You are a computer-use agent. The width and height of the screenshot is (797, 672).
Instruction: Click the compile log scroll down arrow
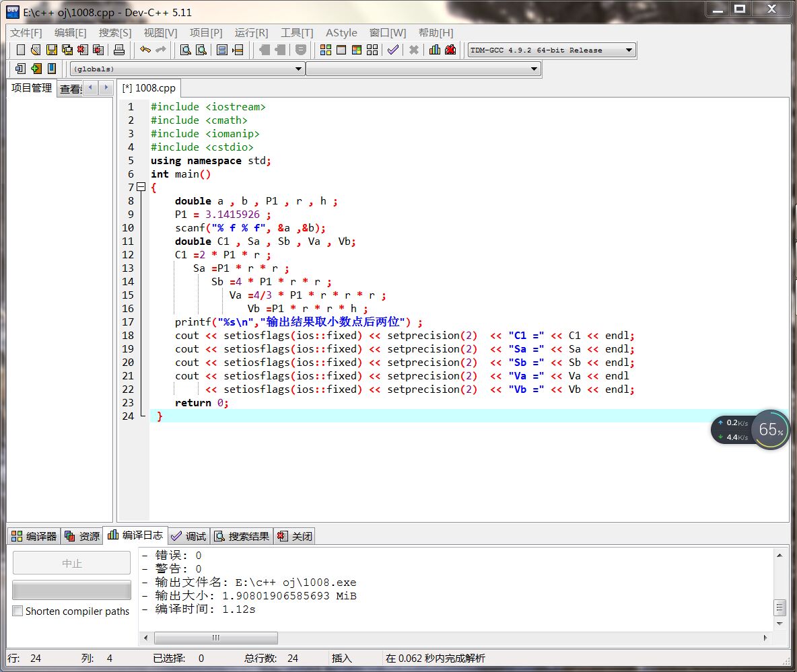pyautogui.click(x=779, y=624)
